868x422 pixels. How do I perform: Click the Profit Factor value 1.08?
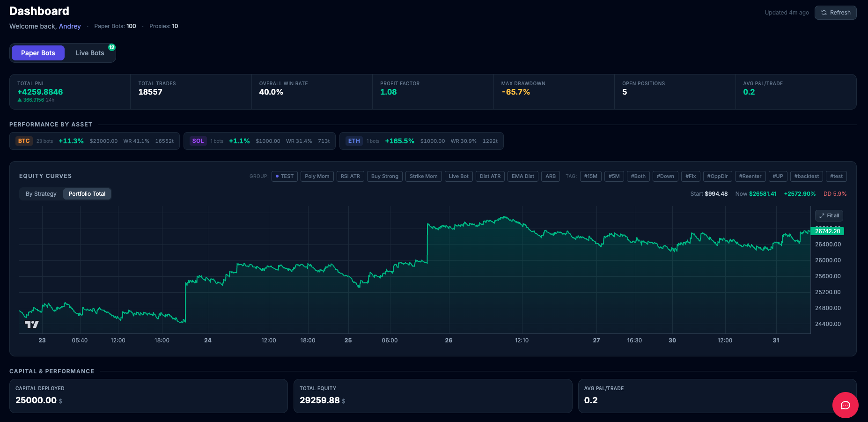(x=389, y=92)
